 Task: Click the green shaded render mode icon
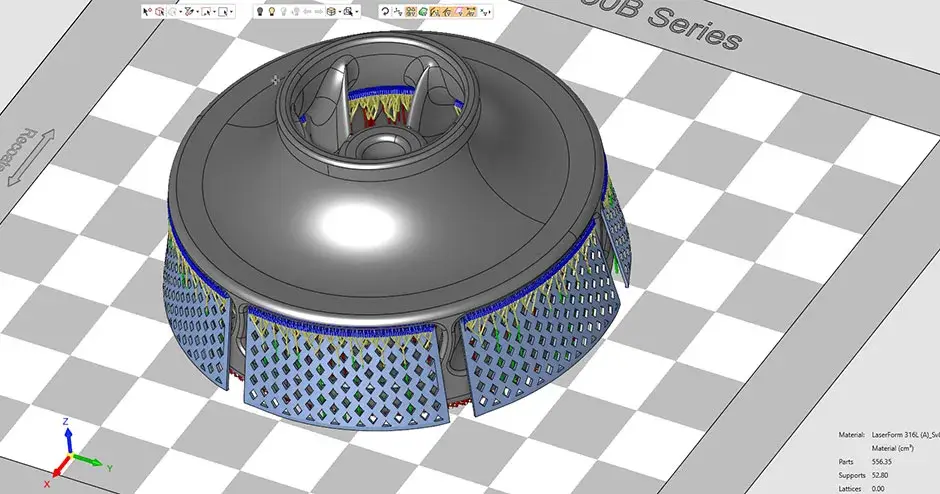pyautogui.click(x=423, y=12)
